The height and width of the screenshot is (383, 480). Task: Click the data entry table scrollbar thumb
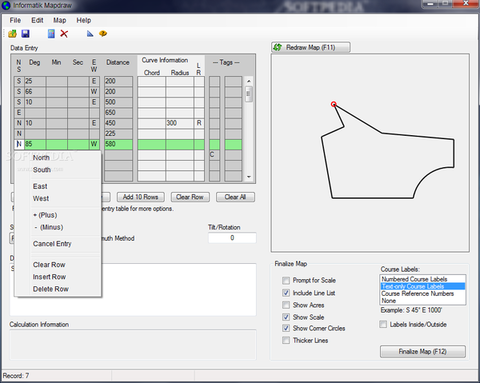(249, 94)
